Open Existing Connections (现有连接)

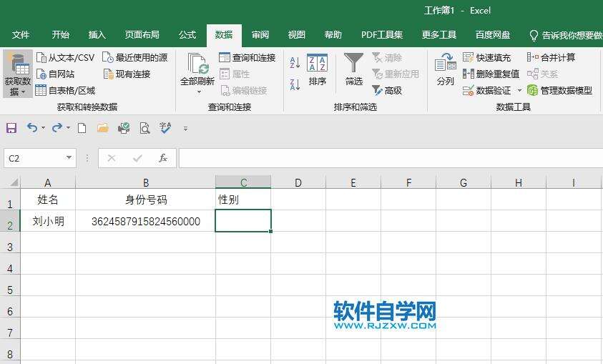pos(127,74)
